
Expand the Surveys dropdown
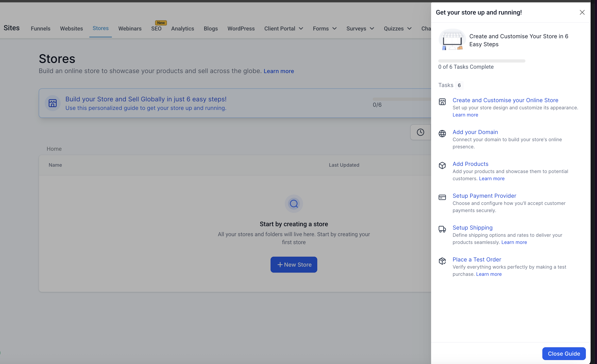point(360,28)
